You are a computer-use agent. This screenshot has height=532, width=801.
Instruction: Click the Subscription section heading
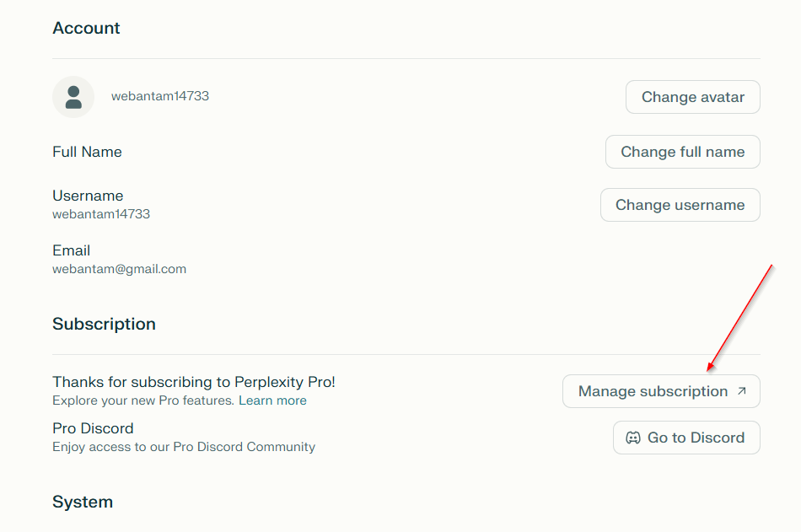(104, 324)
